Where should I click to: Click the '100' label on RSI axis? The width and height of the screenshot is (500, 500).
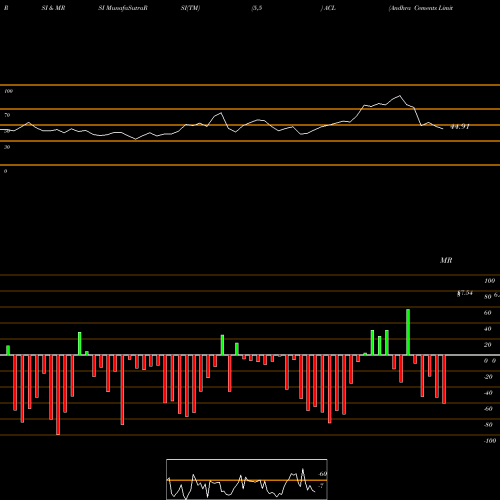[x=8, y=91]
